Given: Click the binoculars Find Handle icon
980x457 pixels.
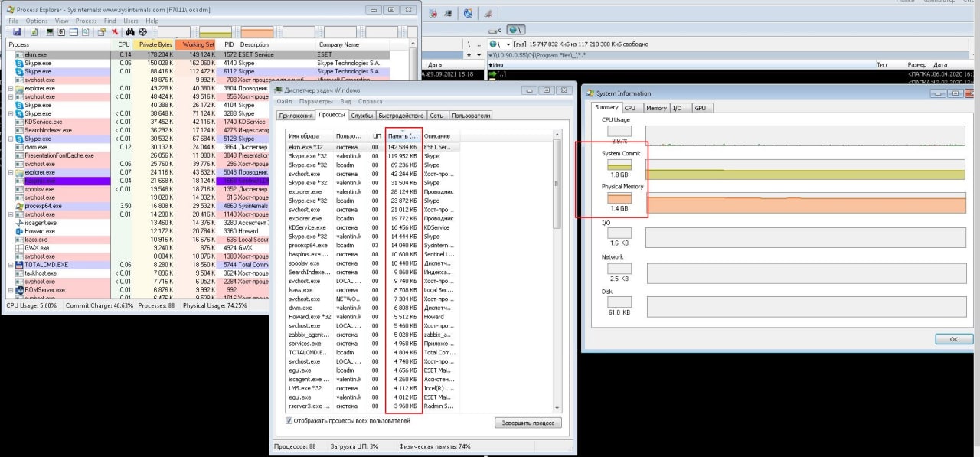Looking at the screenshot, I should coord(130,31).
